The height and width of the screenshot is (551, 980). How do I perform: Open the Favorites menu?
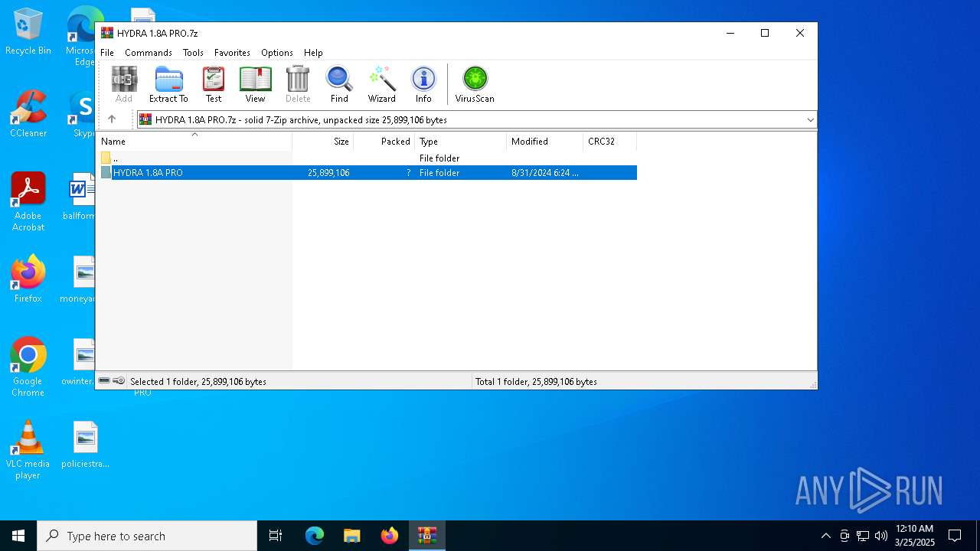click(232, 53)
